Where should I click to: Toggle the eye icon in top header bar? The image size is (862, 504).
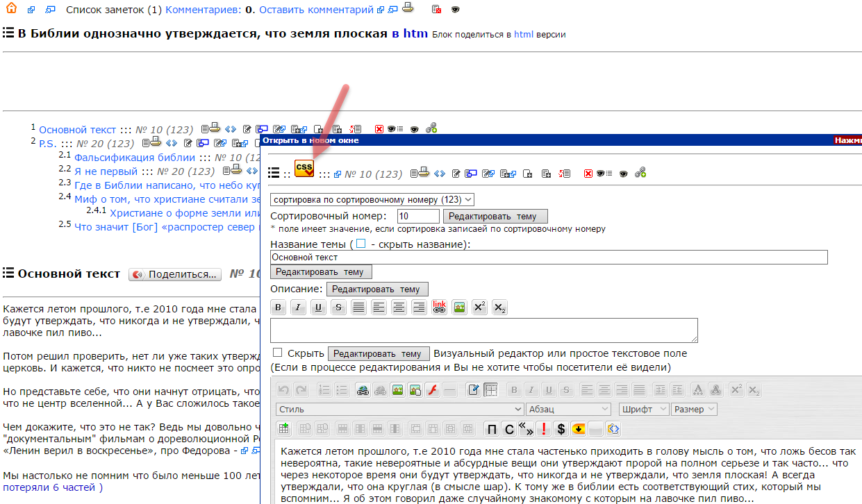(456, 10)
